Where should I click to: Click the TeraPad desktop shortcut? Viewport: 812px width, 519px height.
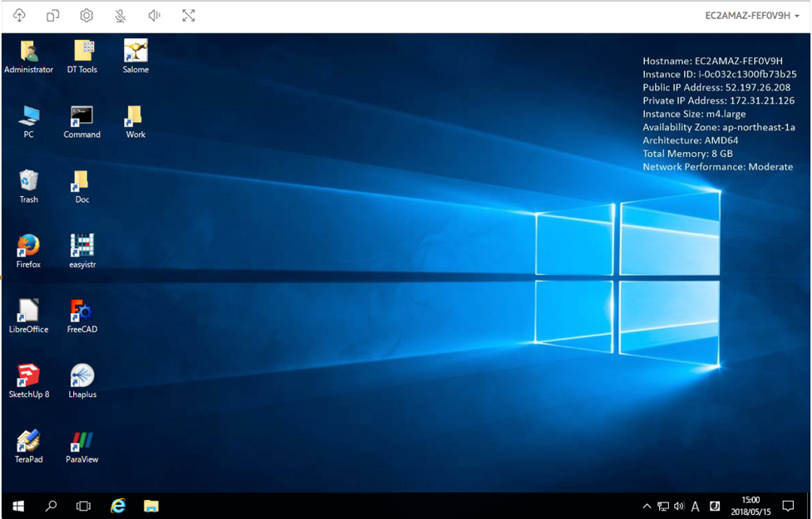(28, 441)
